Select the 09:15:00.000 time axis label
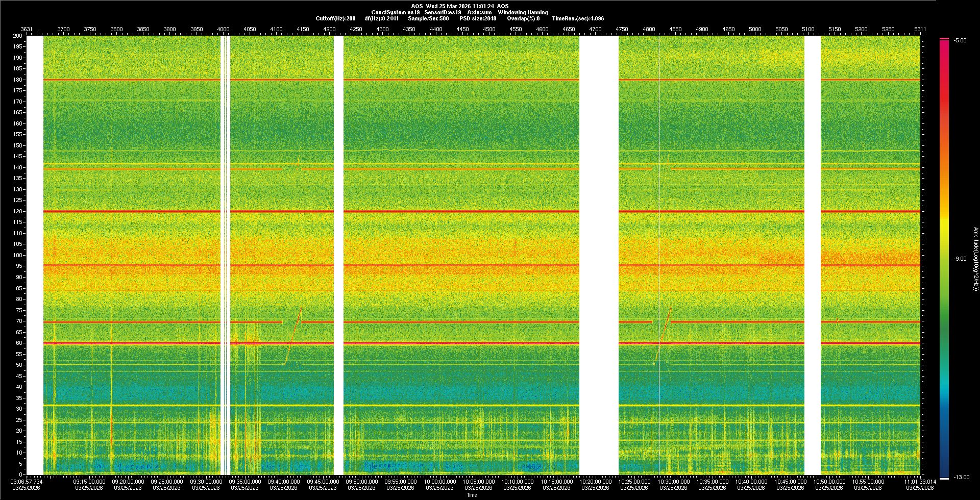The height and width of the screenshot is (500, 980). [89, 481]
